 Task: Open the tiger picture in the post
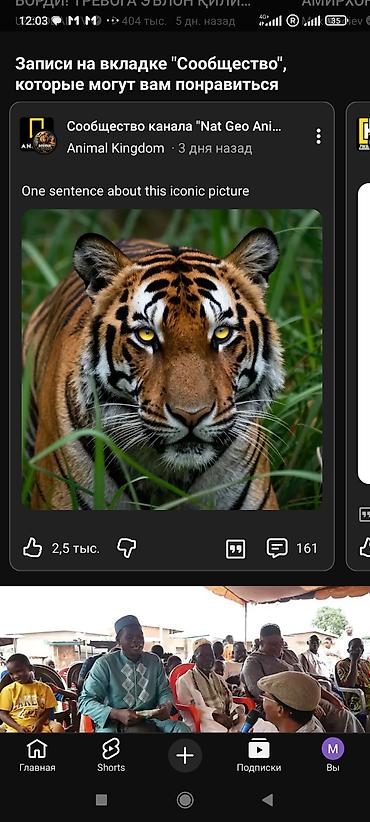(172, 360)
